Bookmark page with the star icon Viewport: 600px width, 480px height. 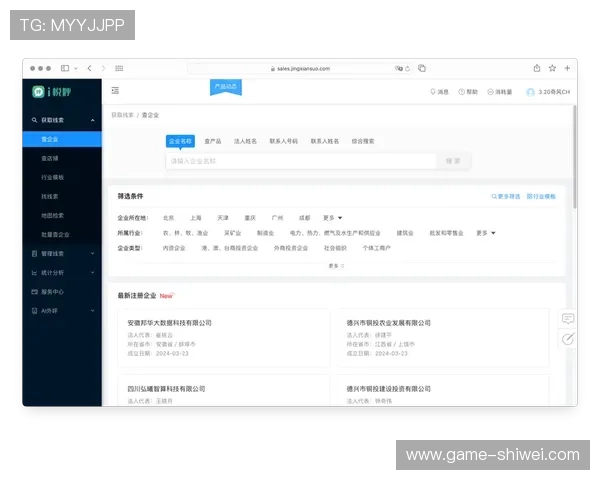[552, 68]
